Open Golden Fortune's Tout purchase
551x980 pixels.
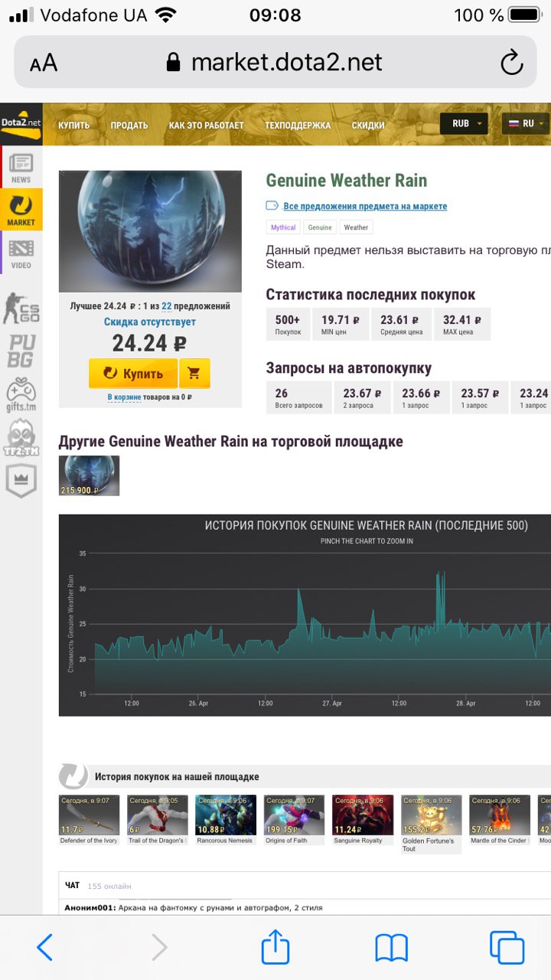tap(432, 824)
